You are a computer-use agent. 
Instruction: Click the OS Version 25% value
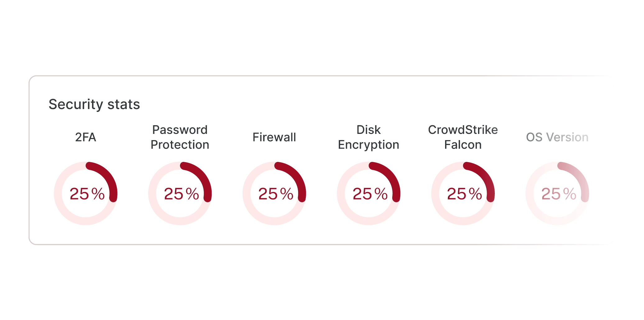click(x=559, y=194)
